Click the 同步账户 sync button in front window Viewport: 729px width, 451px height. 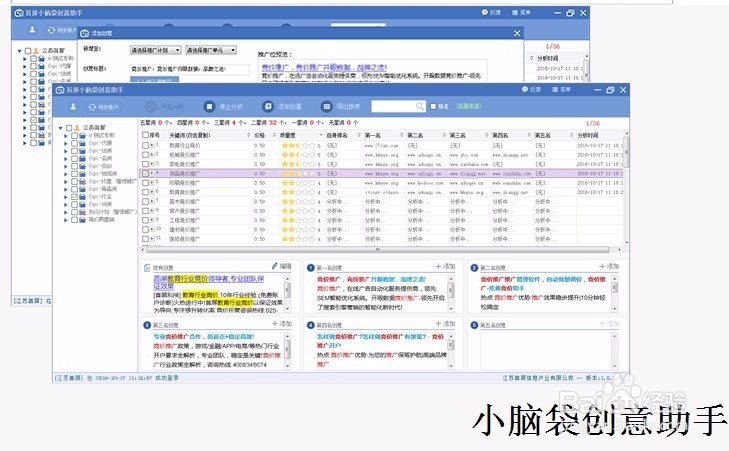pyautogui.click(x=104, y=107)
